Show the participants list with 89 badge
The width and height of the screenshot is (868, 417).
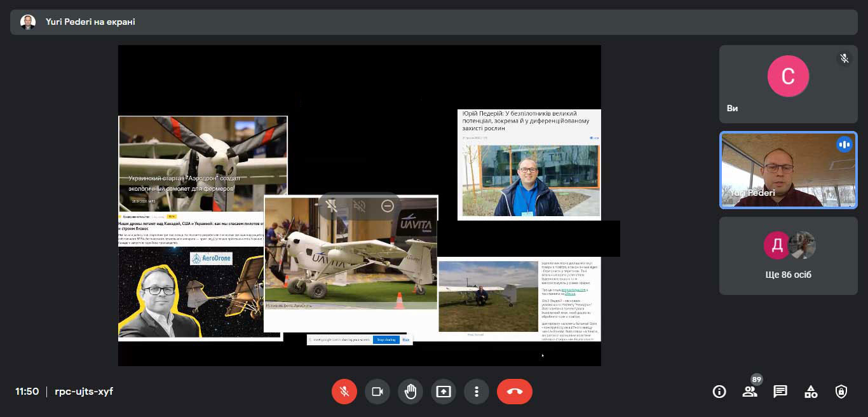pos(750,392)
